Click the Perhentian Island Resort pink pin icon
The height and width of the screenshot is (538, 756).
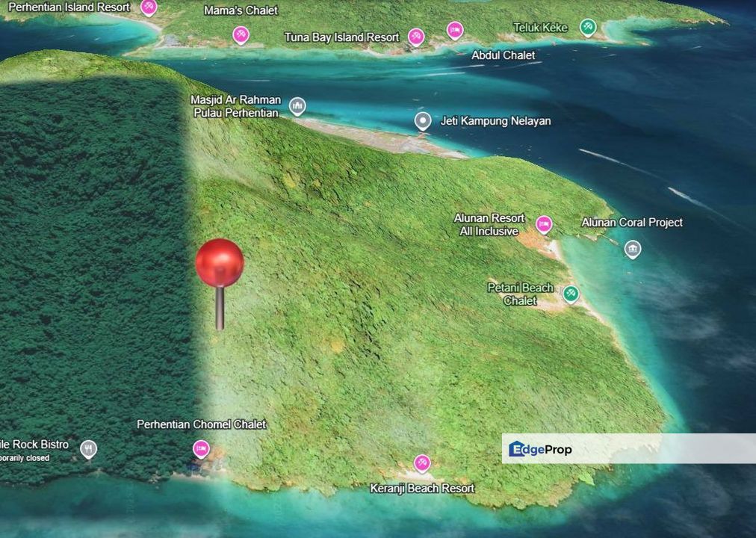(149, 7)
